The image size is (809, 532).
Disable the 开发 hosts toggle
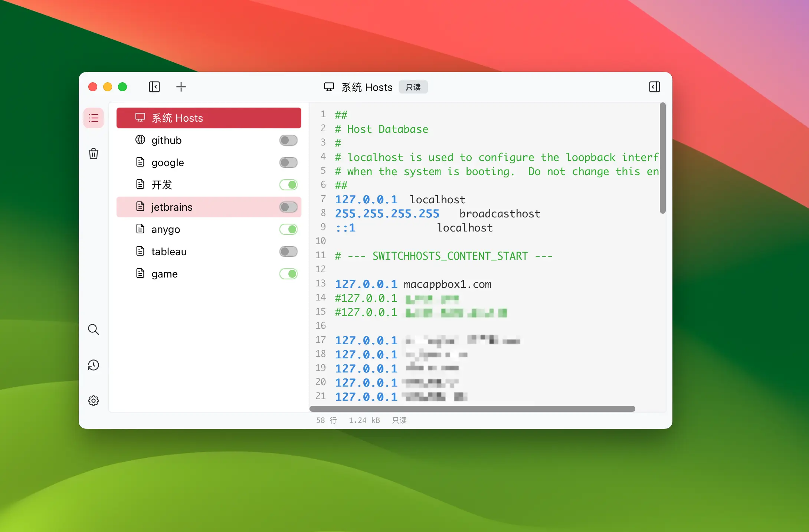pos(288,185)
